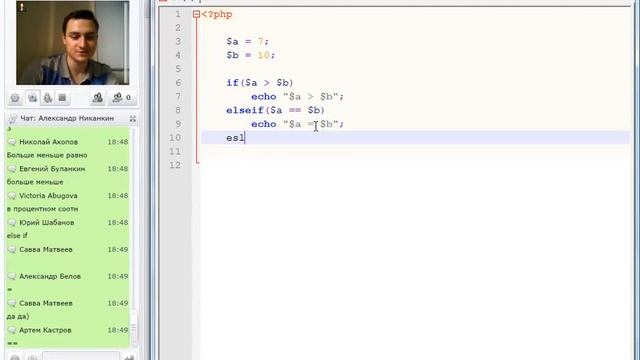Viewport: 640px width, 360px height.
Task: Click the partially typed 'esl' text
Action: pyautogui.click(x=235, y=138)
